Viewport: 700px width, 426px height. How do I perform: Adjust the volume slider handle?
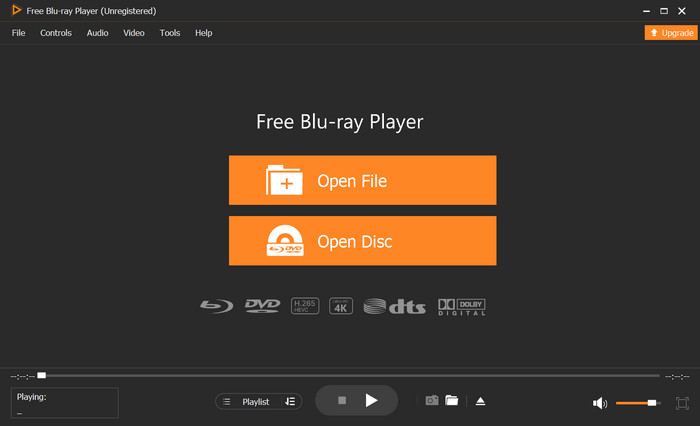[652, 403]
